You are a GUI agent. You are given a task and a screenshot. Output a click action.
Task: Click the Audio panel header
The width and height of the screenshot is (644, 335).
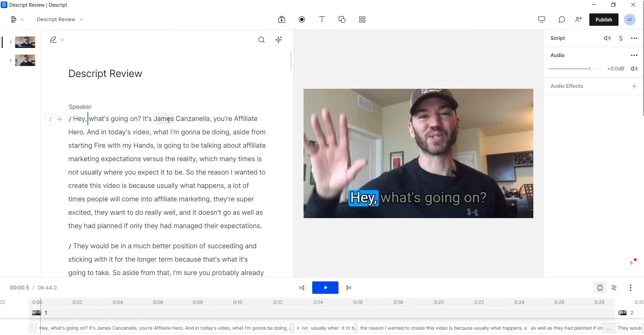(557, 55)
